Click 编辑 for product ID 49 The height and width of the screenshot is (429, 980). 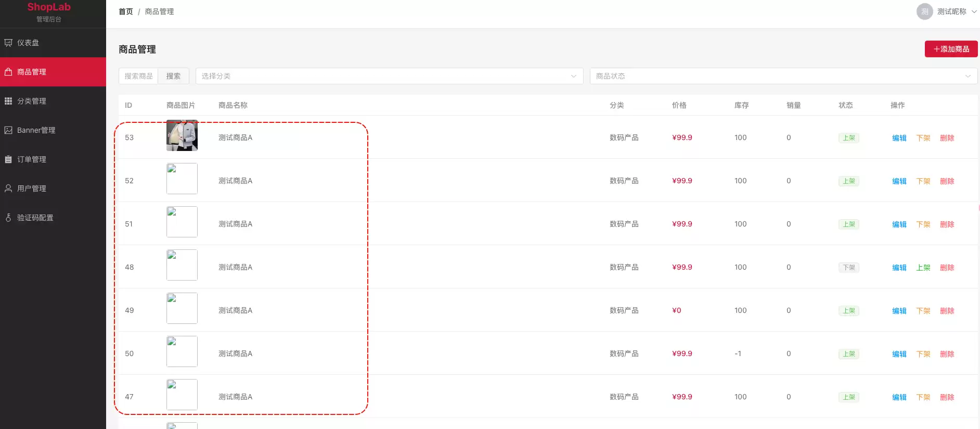(x=899, y=311)
